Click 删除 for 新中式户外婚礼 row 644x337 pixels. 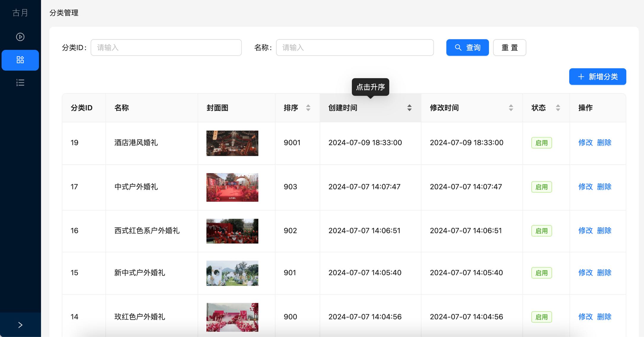pos(604,273)
